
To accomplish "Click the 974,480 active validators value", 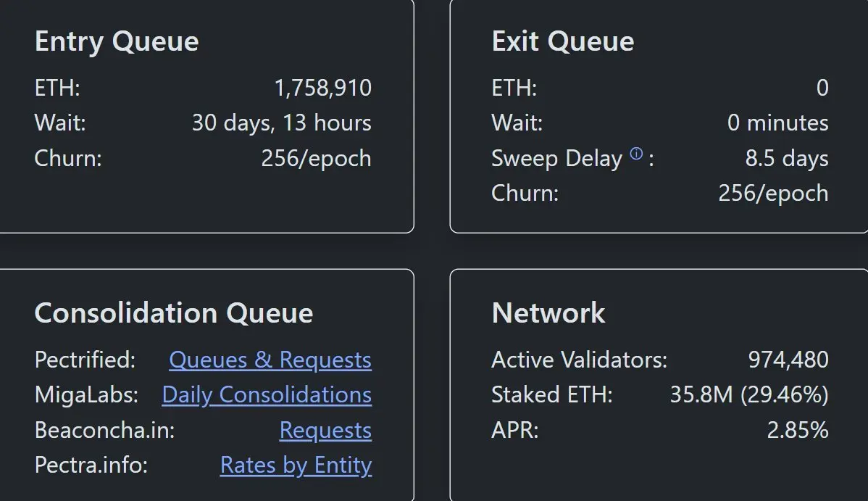I will pos(788,360).
